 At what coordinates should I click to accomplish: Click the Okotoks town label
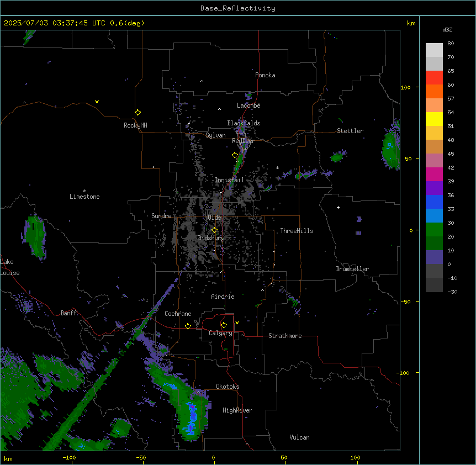tap(228, 387)
